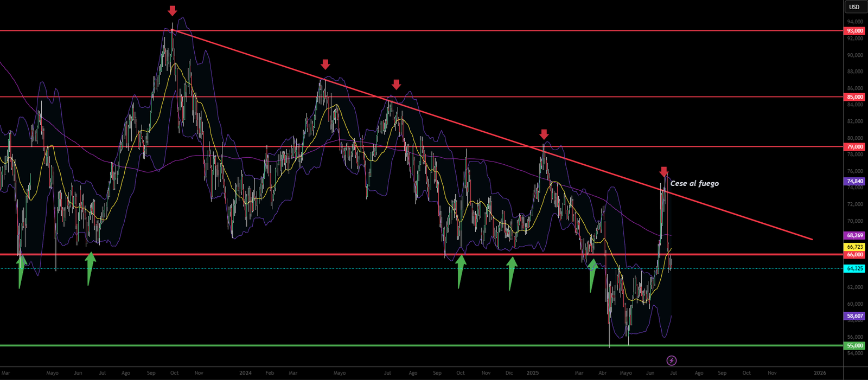Click the purple lightning bolt event icon

pyautogui.click(x=671, y=360)
